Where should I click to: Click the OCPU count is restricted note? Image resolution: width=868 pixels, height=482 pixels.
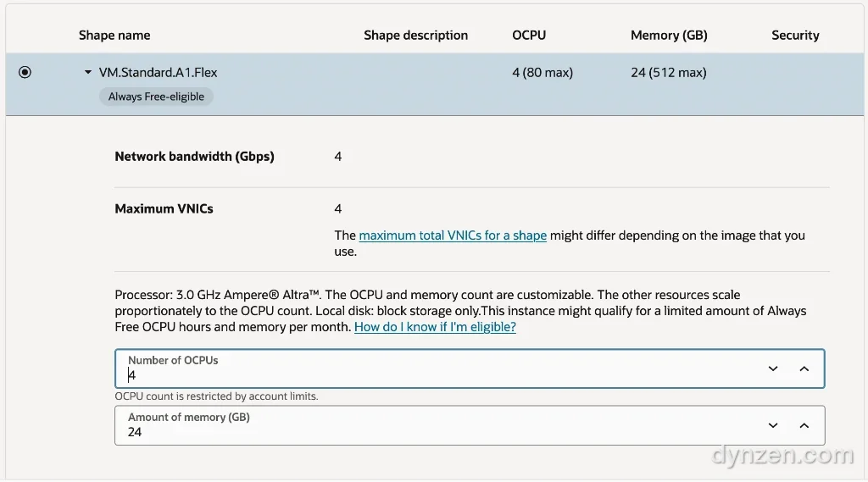point(216,396)
